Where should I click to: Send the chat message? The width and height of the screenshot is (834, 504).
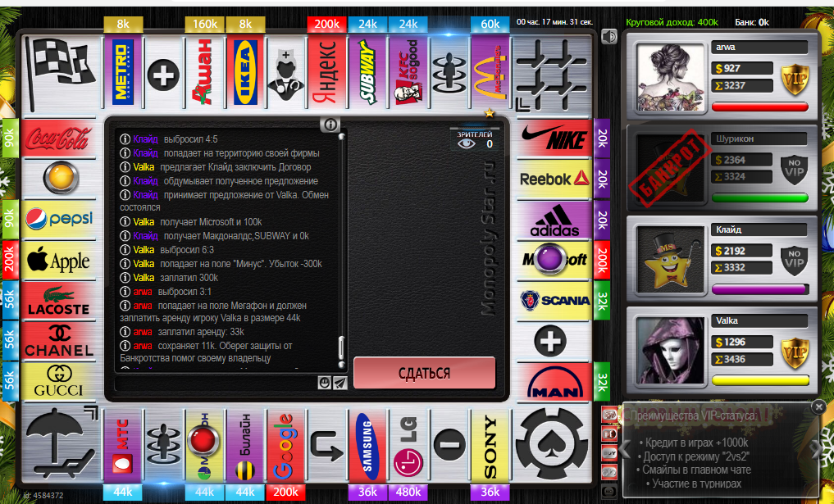click(x=340, y=382)
